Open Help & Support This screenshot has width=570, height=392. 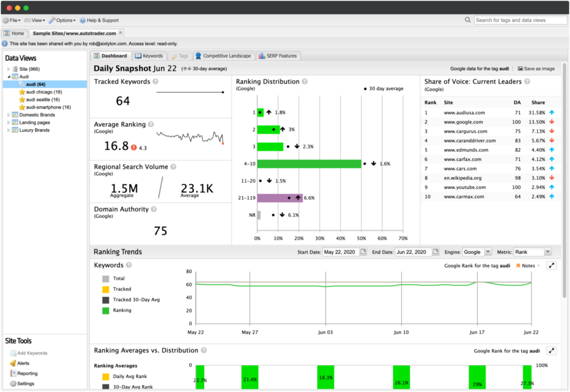(x=99, y=21)
